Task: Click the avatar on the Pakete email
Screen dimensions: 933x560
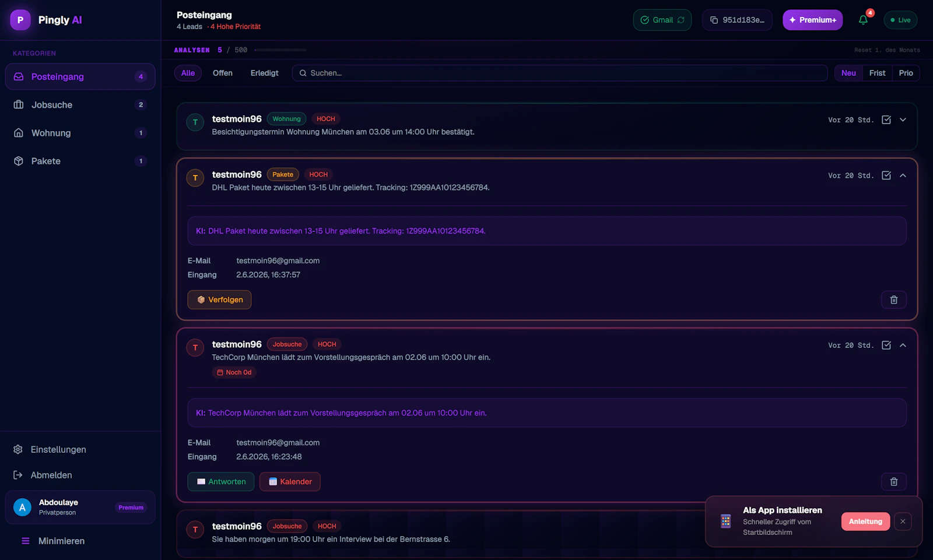Action: click(195, 178)
